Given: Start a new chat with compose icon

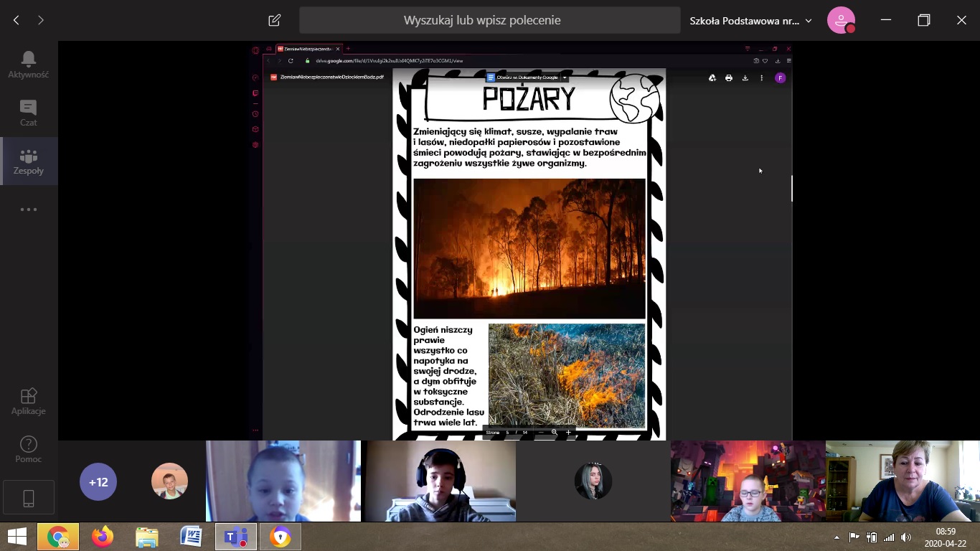Looking at the screenshot, I should point(274,20).
